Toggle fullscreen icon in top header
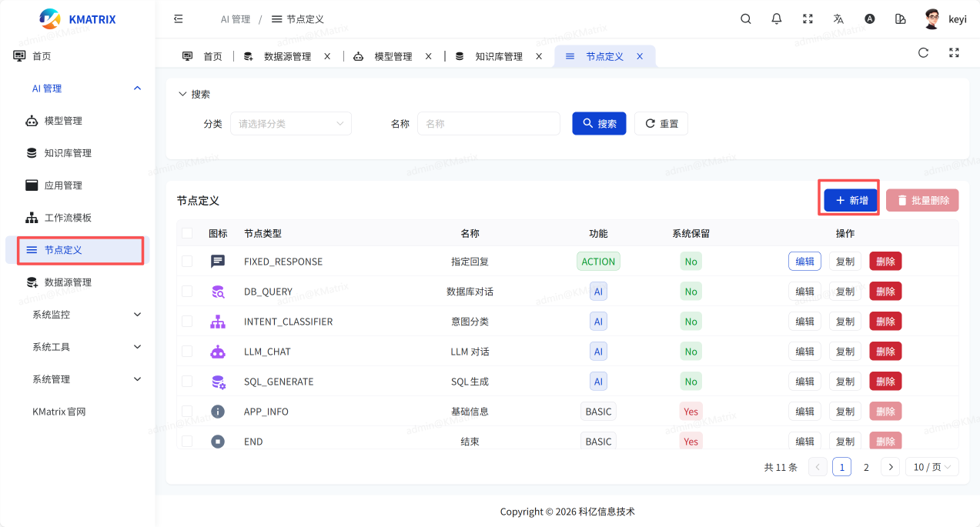 [808, 19]
